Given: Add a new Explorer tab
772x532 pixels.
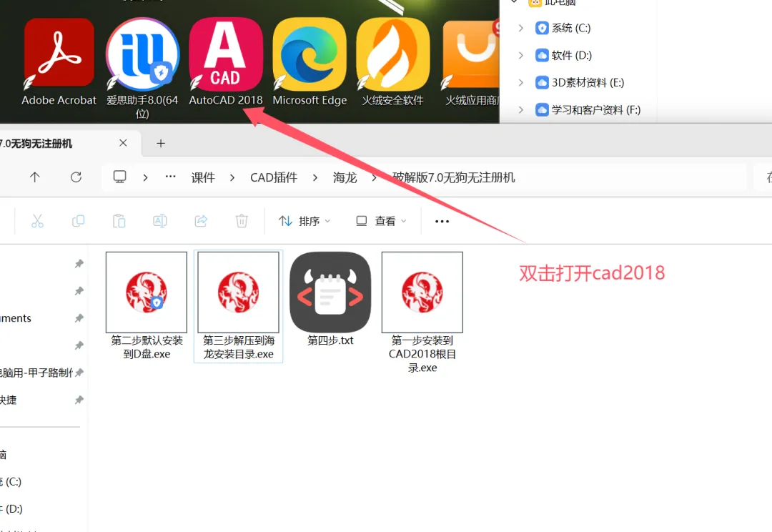Looking at the screenshot, I should [x=161, y=143].
